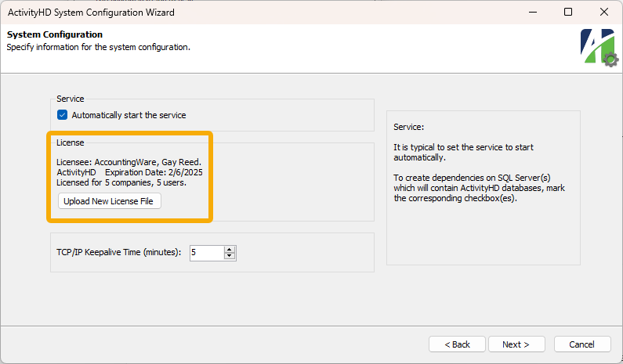Minimize the wizard window
Viewport: 623px width, 364px height.
pyautogui.click(x=533, y=12)
